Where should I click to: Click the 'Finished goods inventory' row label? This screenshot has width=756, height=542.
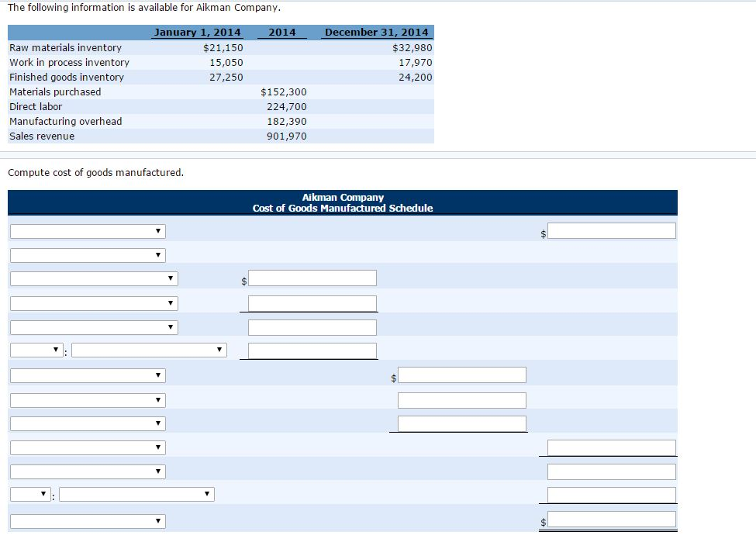(67, 78)
